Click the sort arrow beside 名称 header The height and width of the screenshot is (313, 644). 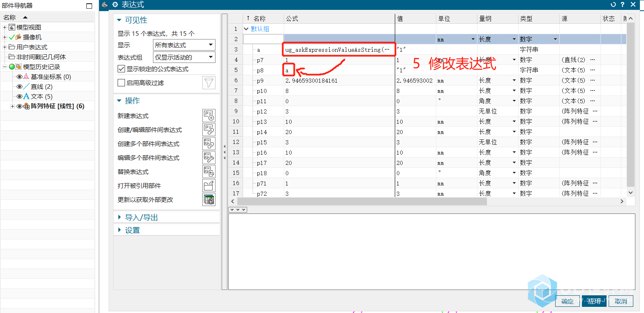pos(25,17)
